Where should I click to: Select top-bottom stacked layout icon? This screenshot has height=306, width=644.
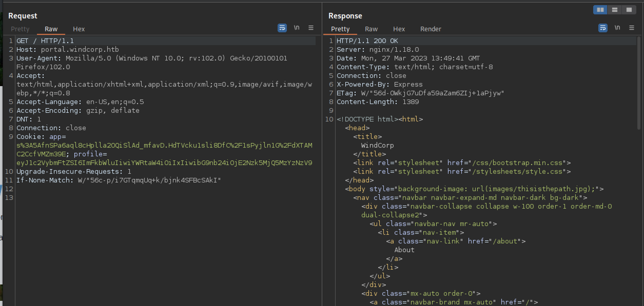615,10
